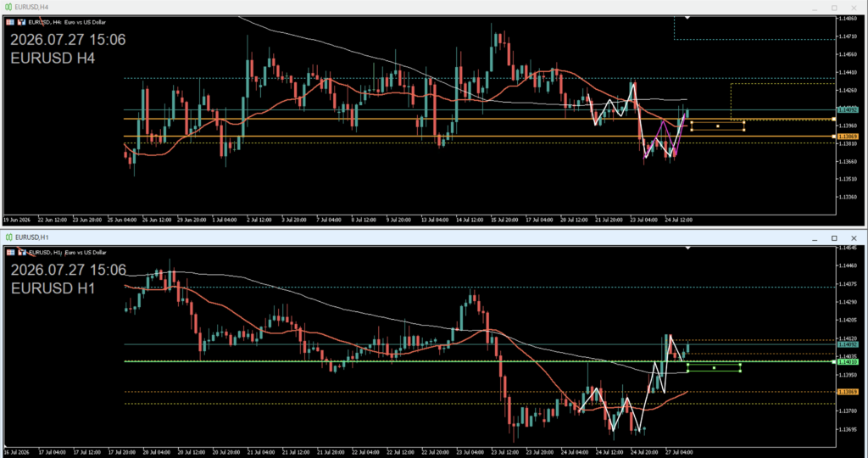868x458 pixels.
Task: Click the 'EURUSD, H4: Euro vs US Dollar' chart label
Action: (67, 22)
